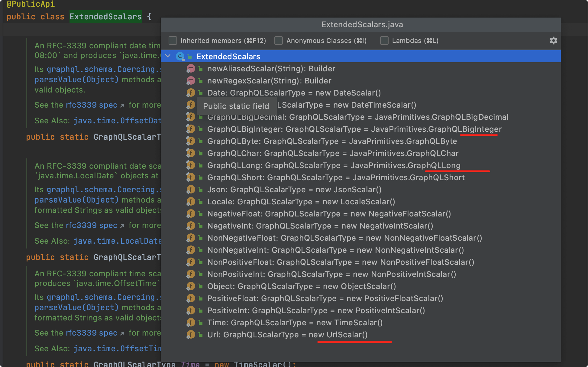Click method icon of newRegexScalar
588x367 pixels.
[191, 81]
